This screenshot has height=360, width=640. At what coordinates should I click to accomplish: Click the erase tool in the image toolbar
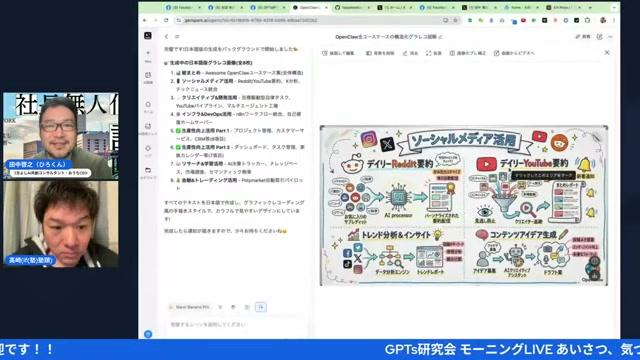coord(410,53)
